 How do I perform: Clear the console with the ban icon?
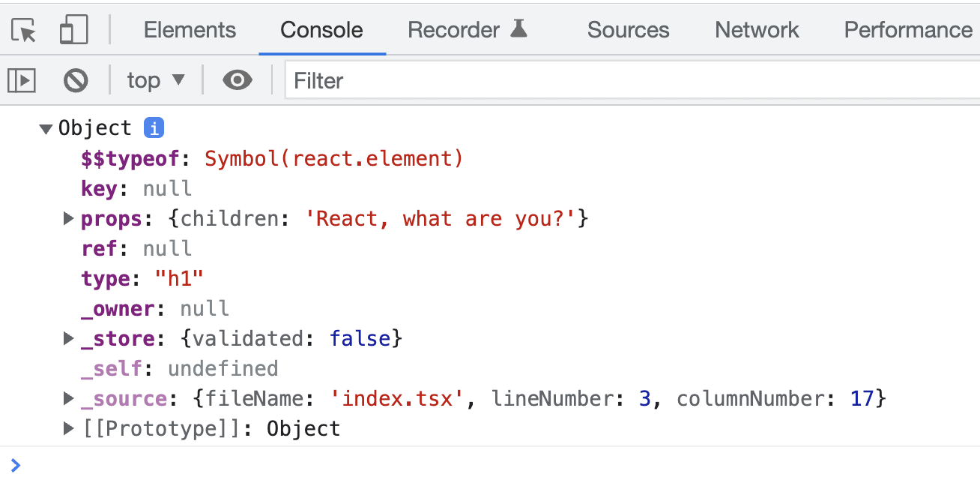76,80
